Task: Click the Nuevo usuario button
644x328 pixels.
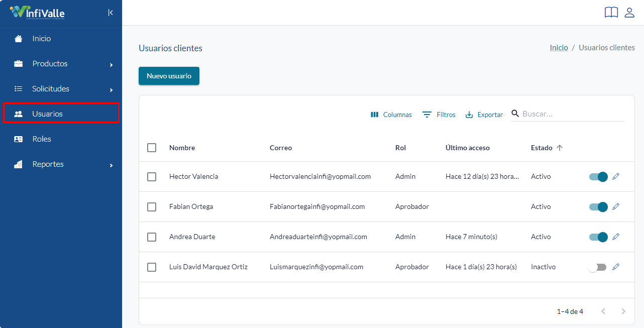Action: point(169,76)
